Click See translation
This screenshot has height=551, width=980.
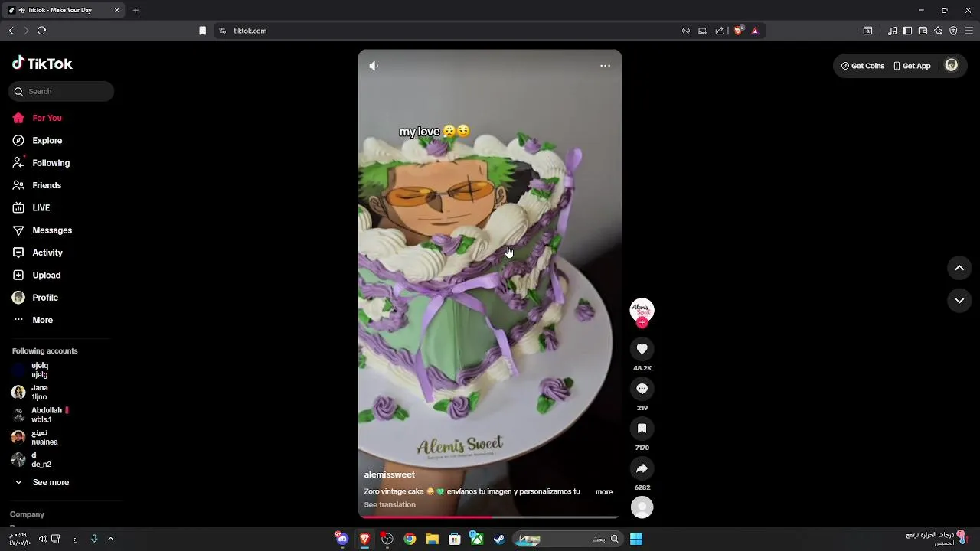click(390, 505)
